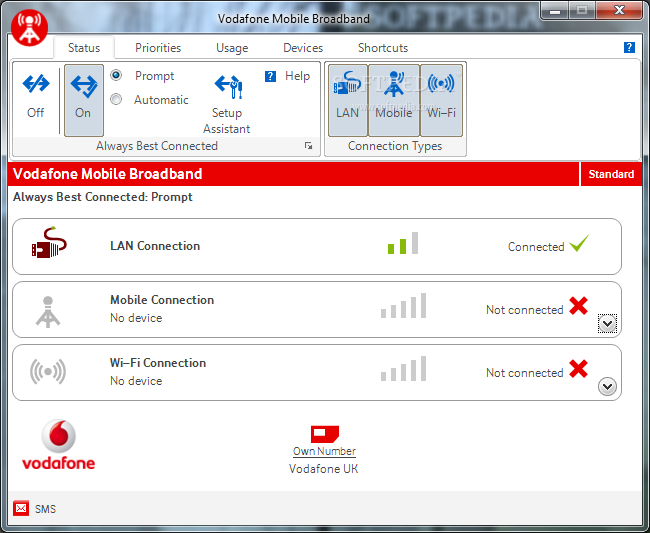Viewport: 650px width, 533px height.
Task: Click the Mobile Connection tower icon
Action: coord(48,312)
